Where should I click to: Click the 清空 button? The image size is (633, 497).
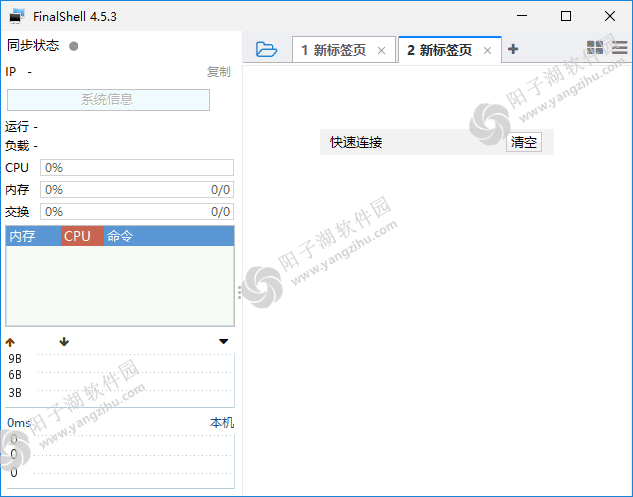pyautogui.click(x=524, y=142)
